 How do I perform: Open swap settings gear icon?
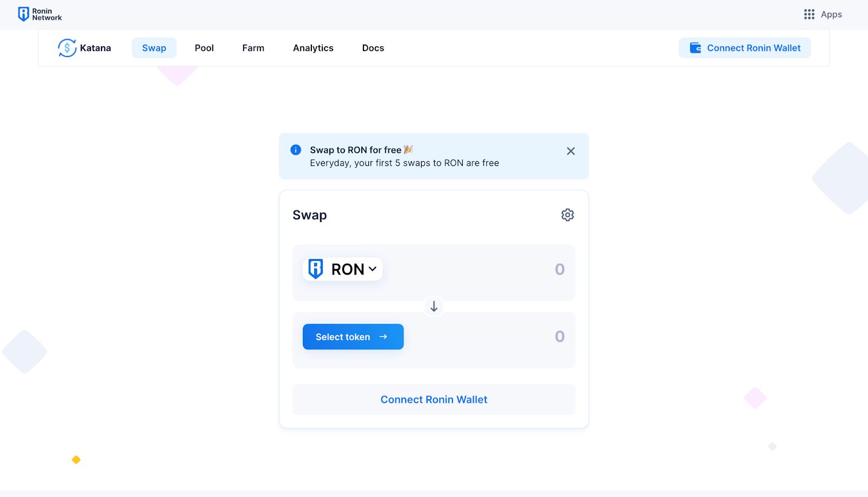(x=567, y=215)
